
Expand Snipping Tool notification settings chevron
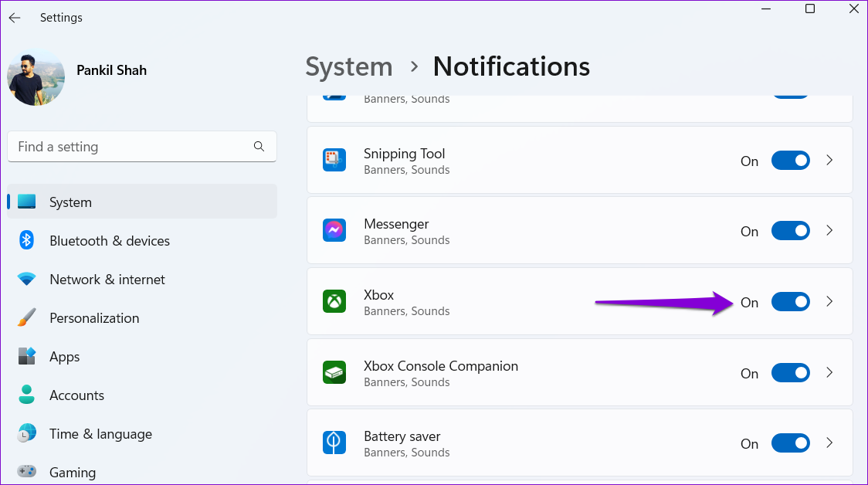pyautogui.click(x=829, y=160)
